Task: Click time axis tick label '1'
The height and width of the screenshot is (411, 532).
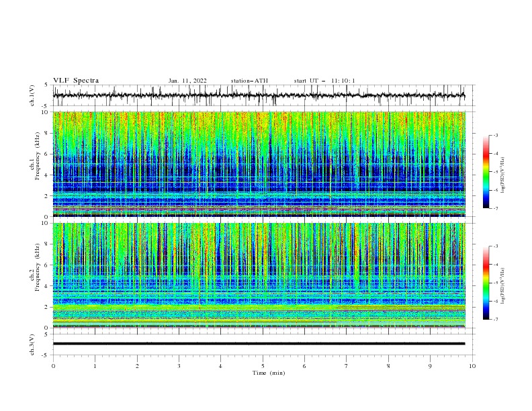Action: [x=95, y=366]
